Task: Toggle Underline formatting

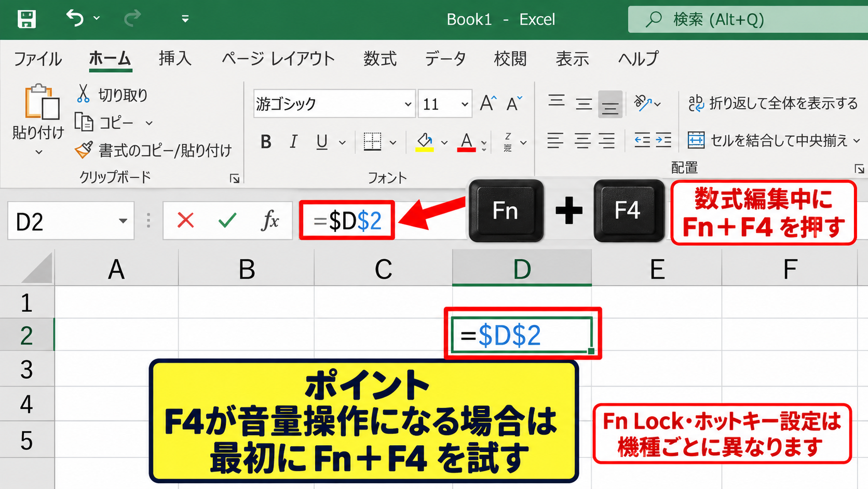Action: click(322, 141)
